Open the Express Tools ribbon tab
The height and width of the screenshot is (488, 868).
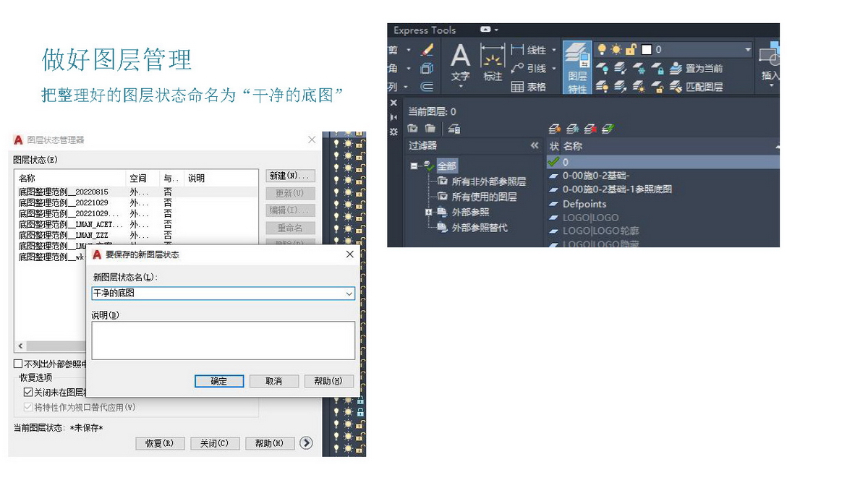(x=425, y=30)
